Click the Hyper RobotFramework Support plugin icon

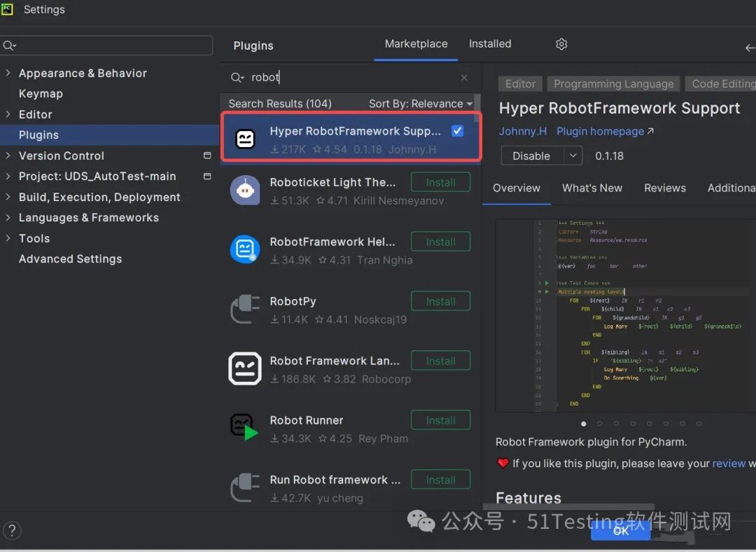245,139
